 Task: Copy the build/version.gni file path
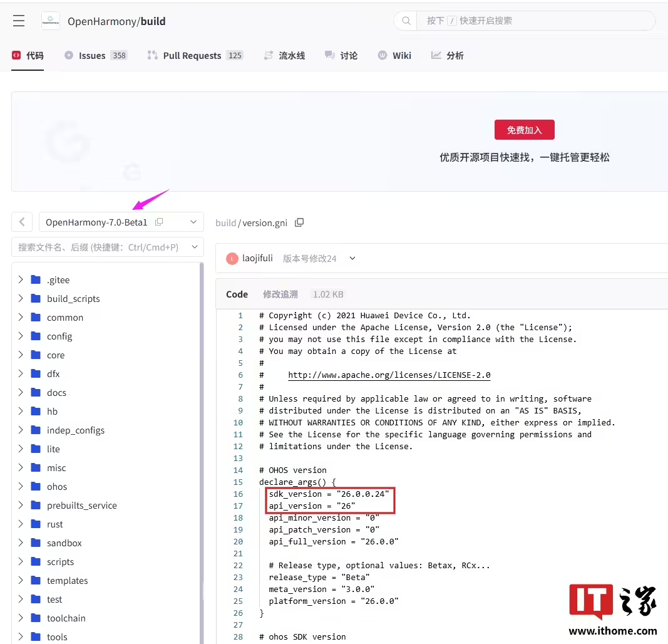tap(299, 222)
